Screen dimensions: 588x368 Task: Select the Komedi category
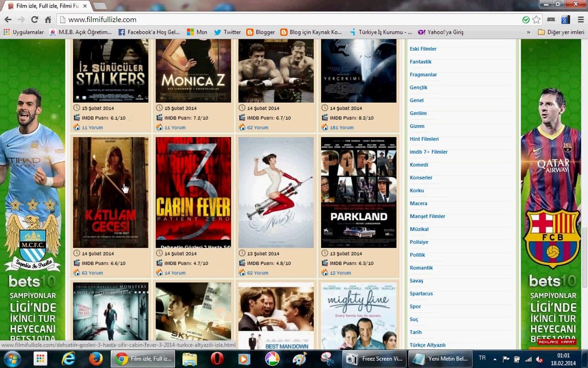tap(419, 165)
